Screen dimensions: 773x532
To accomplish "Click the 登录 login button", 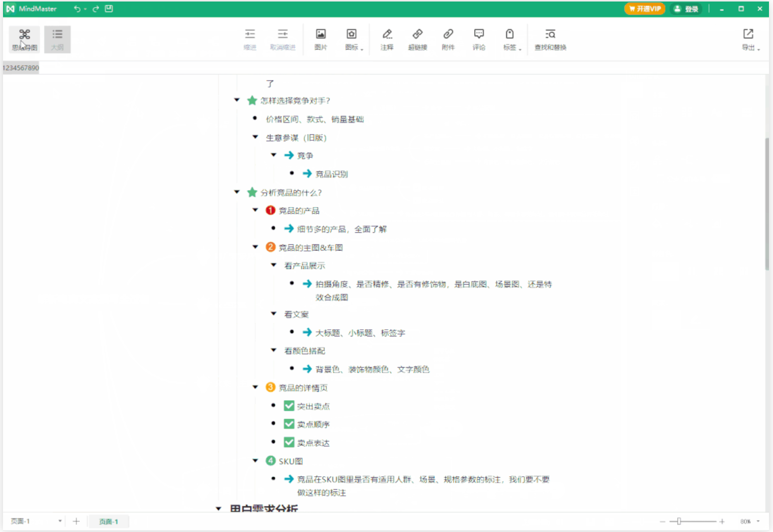I will tap(686, 9).
